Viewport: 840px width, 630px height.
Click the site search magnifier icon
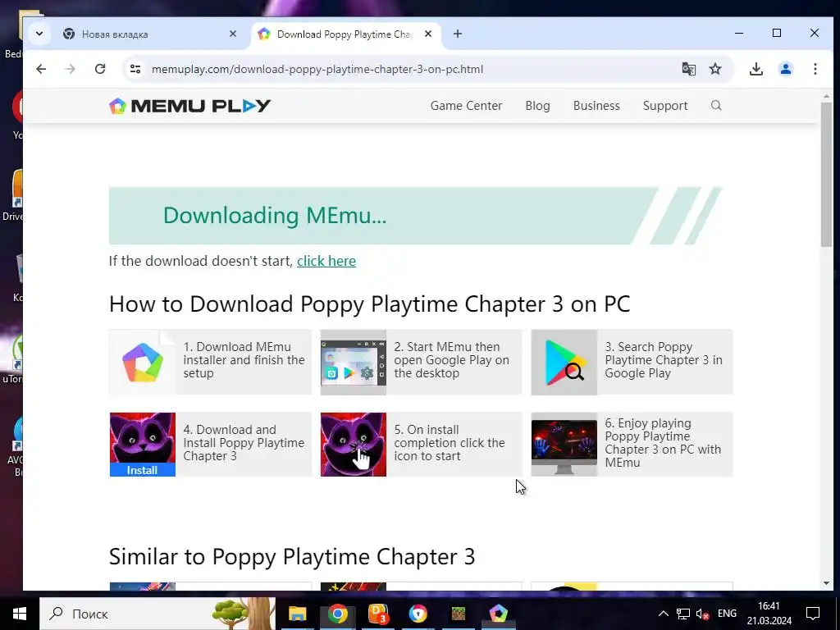click(x=716, y=106)
